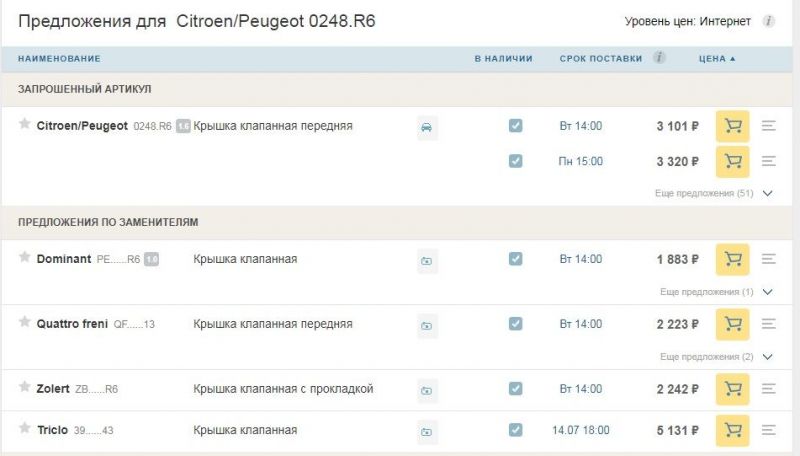This screenshot has height=456, width=800.
Task: Add the 3 320 ₽ offer to cart
Action: point(732,161)
